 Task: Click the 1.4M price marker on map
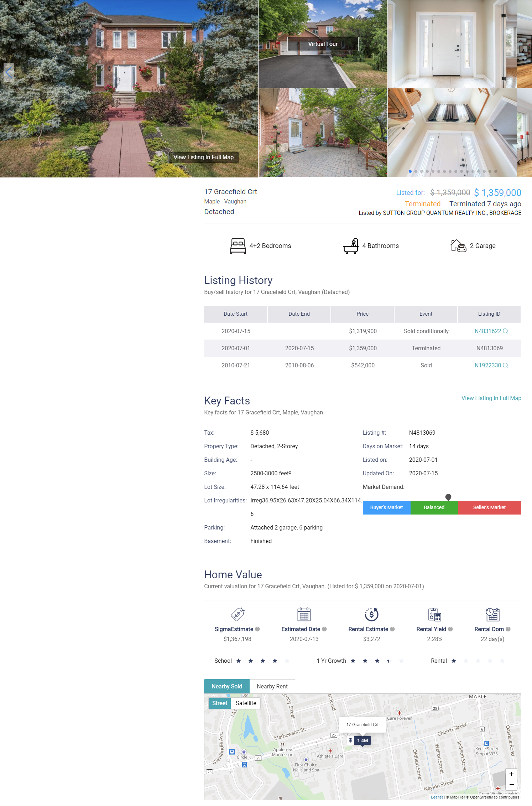363,740
